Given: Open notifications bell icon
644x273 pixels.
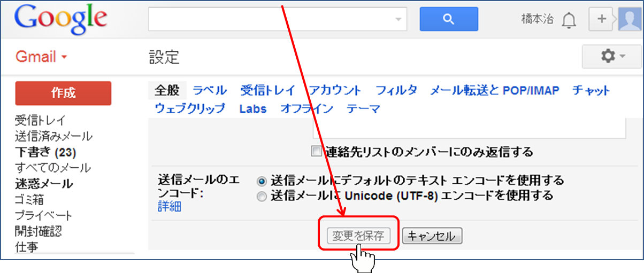Looking at the screenshot, I should (x=569, y=20).
